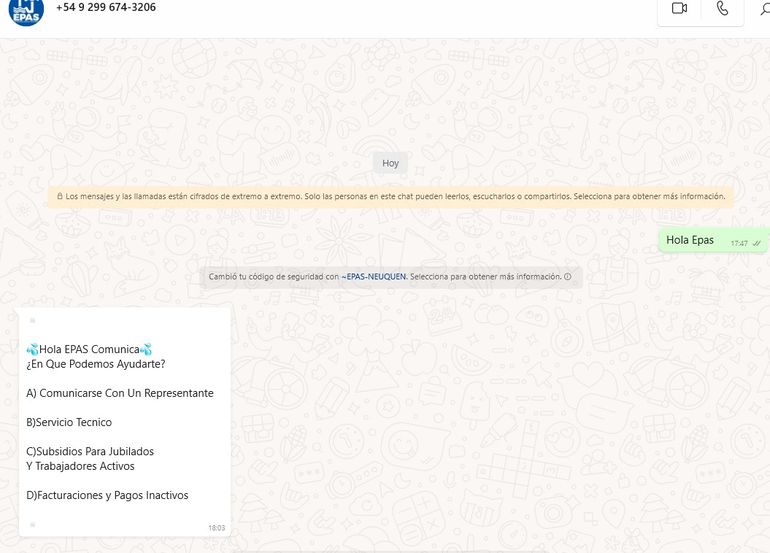Image resolution: width=770 pixels, height=553 pixels.
Task: Click the 17:47 timestamp on the sent message
Action: point(739,243)
